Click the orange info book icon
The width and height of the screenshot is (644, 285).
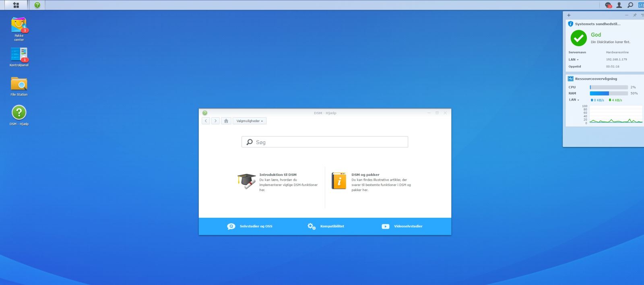tap(339, 181)
